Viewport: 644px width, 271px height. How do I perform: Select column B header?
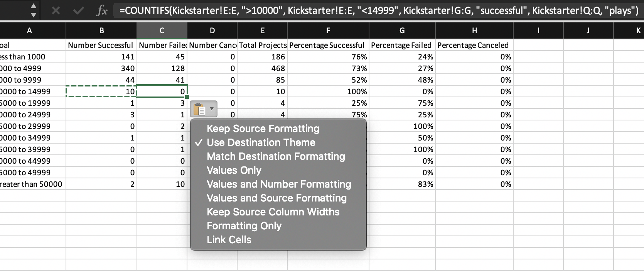point(101,30)
